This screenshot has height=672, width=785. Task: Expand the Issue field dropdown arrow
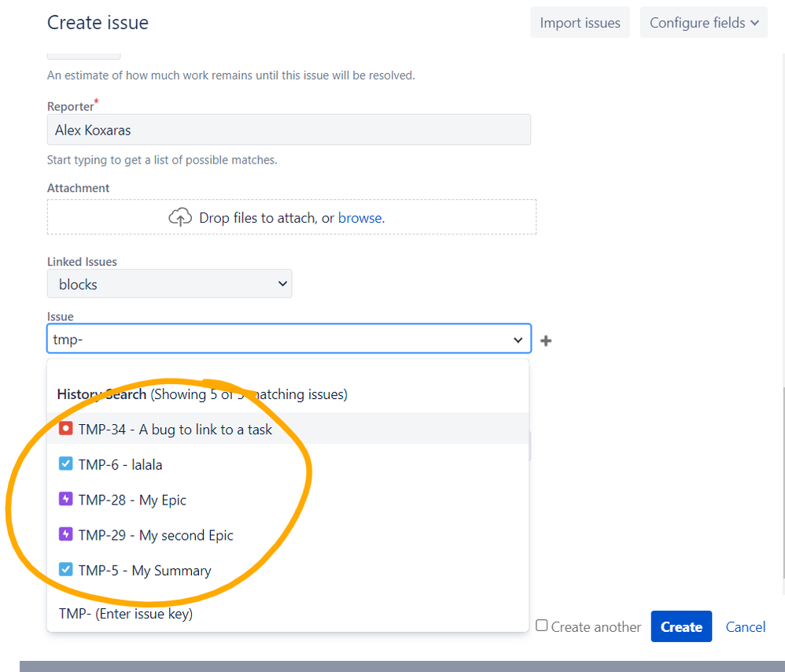[518, 340]
